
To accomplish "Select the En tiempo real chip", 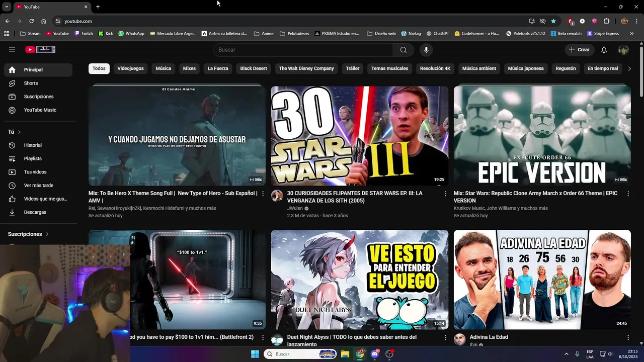I will click(x=603, y=68).
